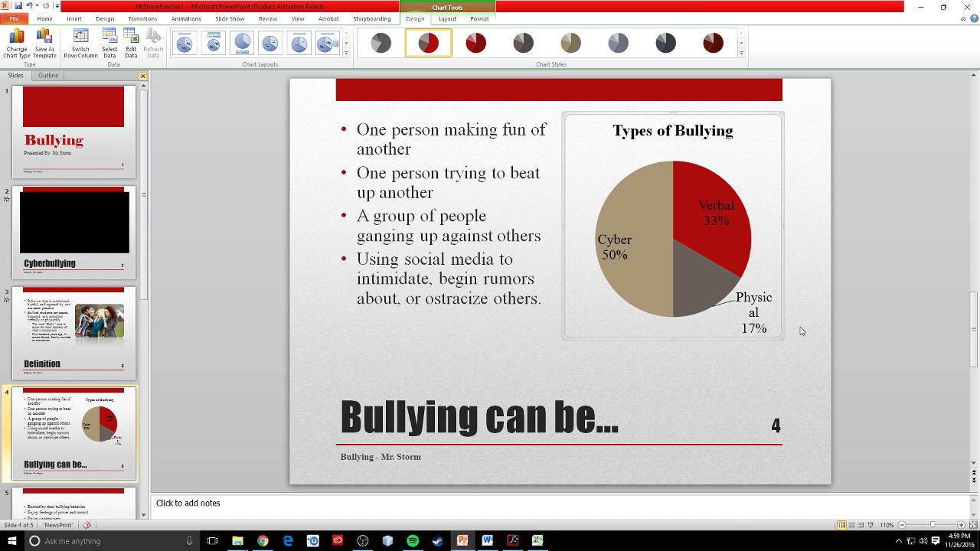980x551 pixels.
Task: Choose the sixth chart layout thumbnail
Action: 328,43
